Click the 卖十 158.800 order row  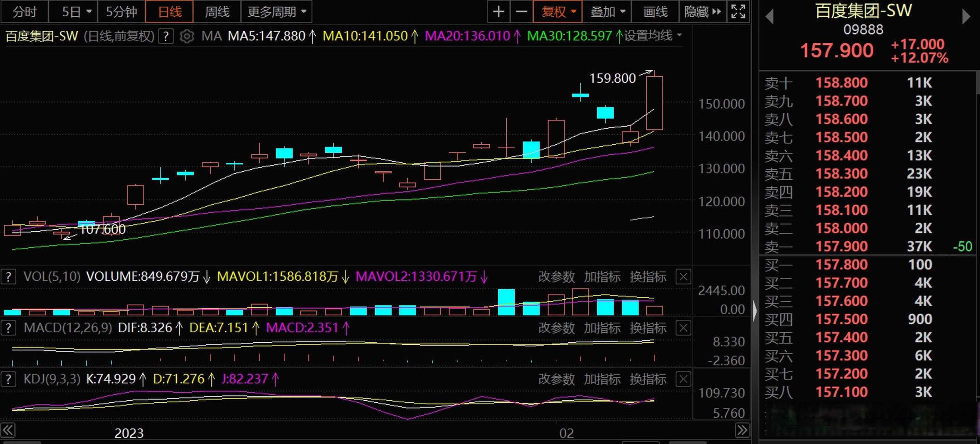click(x=867, y=83)
